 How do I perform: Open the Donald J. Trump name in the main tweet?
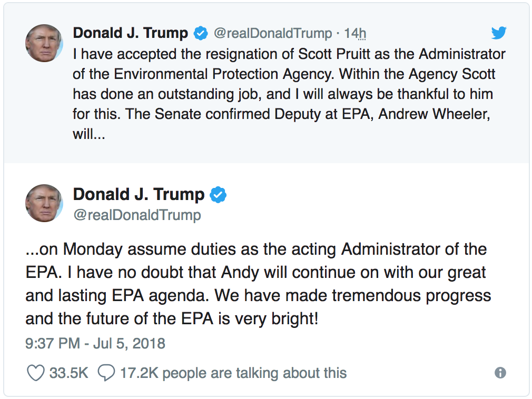(138, 194)
